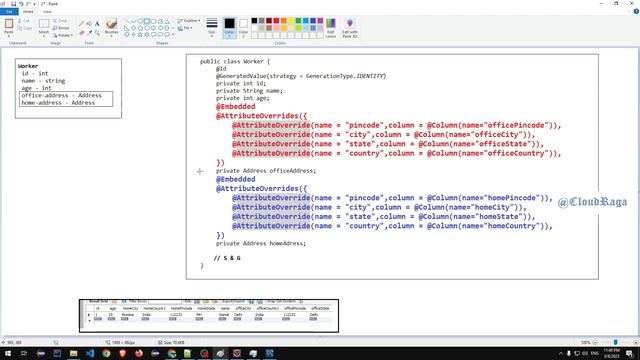This screenshot has height=360, width=640.
Task: Select the highlighted Rectangle shape
Action: click(147, 21)
